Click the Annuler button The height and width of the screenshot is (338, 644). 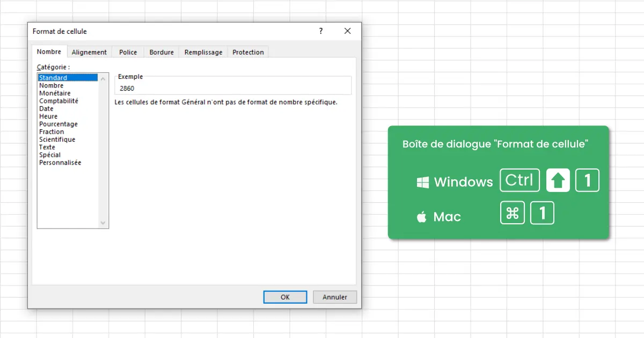(x=335, y=297)
